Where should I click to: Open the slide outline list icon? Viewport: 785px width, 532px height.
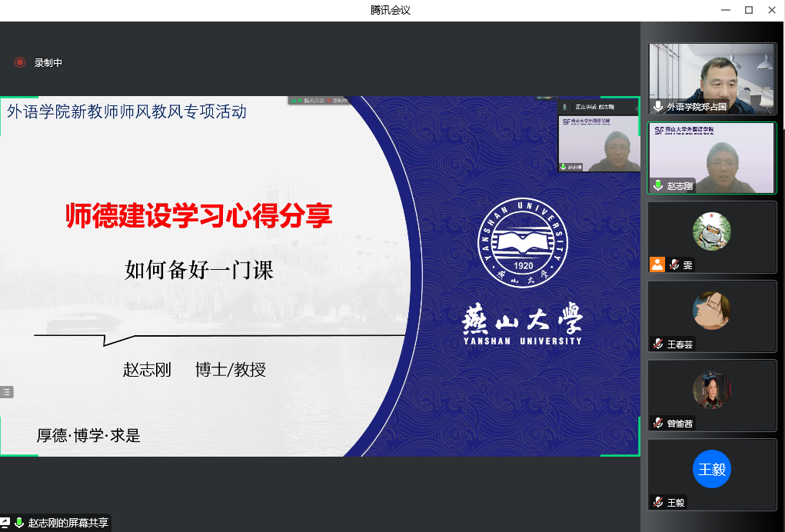coord(7,392)
